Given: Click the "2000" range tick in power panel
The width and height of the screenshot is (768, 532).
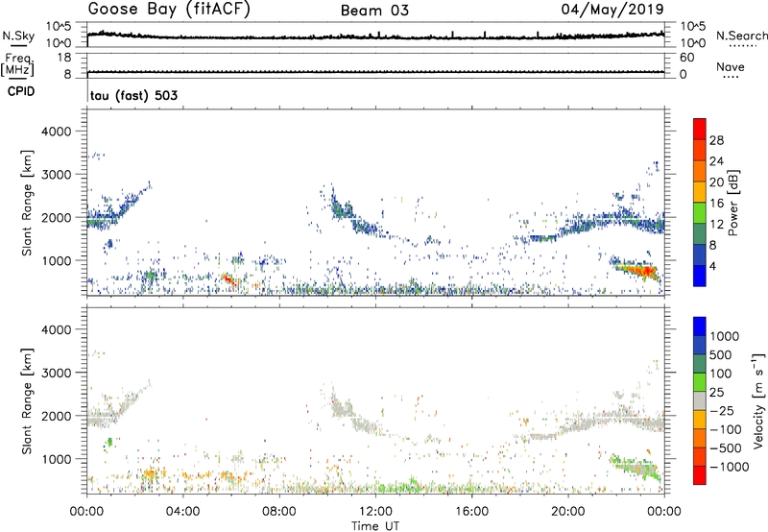Looking at the screenshot, I should click(56, 217).
